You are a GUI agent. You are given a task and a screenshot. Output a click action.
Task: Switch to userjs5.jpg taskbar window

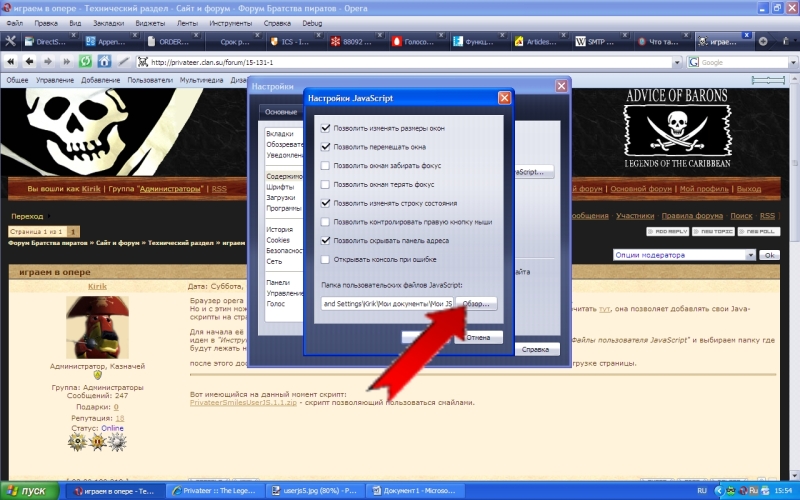tap(316, 491)
